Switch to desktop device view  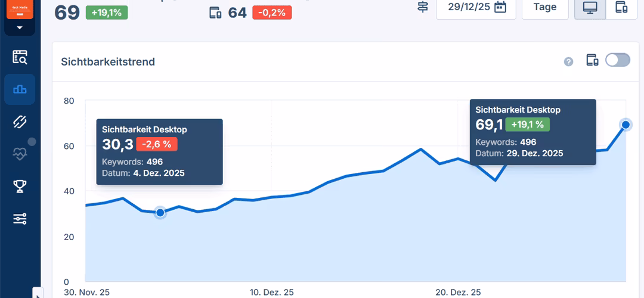pos(590,8)
